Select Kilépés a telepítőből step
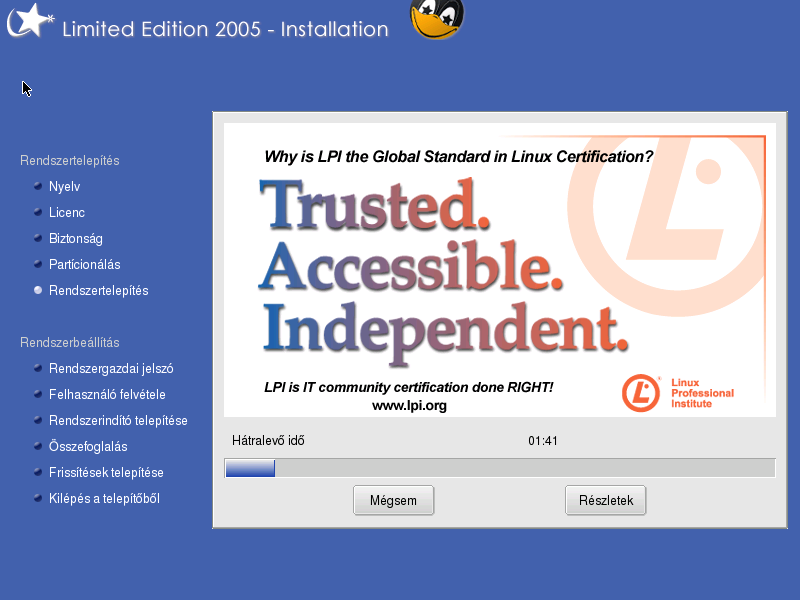Screen dimensions: 800x600 [104, 498]
